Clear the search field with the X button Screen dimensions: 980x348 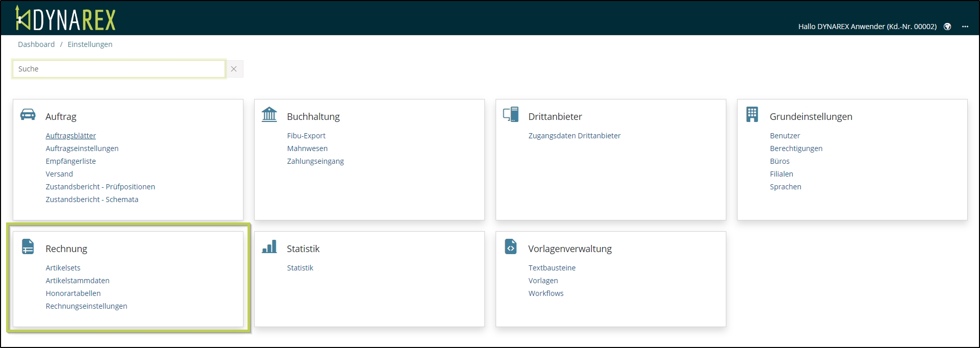pos(234,69)
